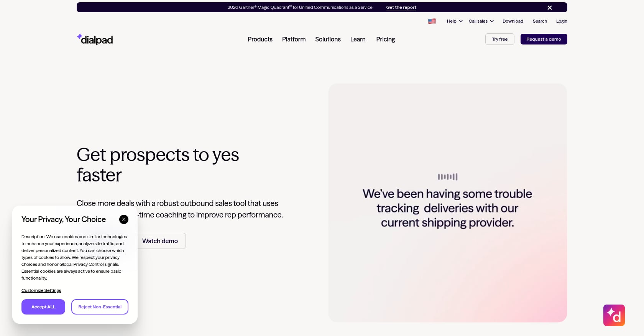644x336 pixels.
Task: Dismiss the Gartner announcement banner
Action: tap(550, 8)
